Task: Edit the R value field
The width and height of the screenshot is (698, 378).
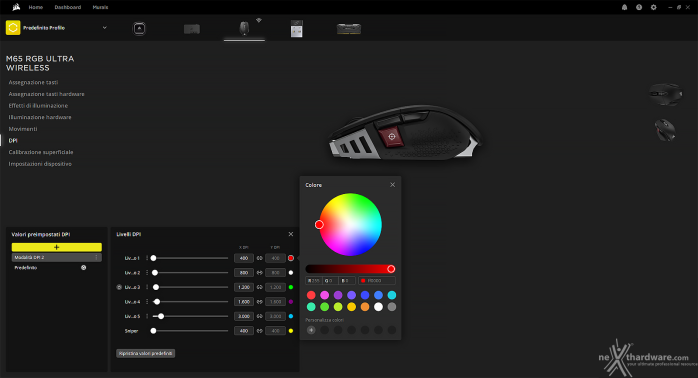Action: tap(313, 280)
